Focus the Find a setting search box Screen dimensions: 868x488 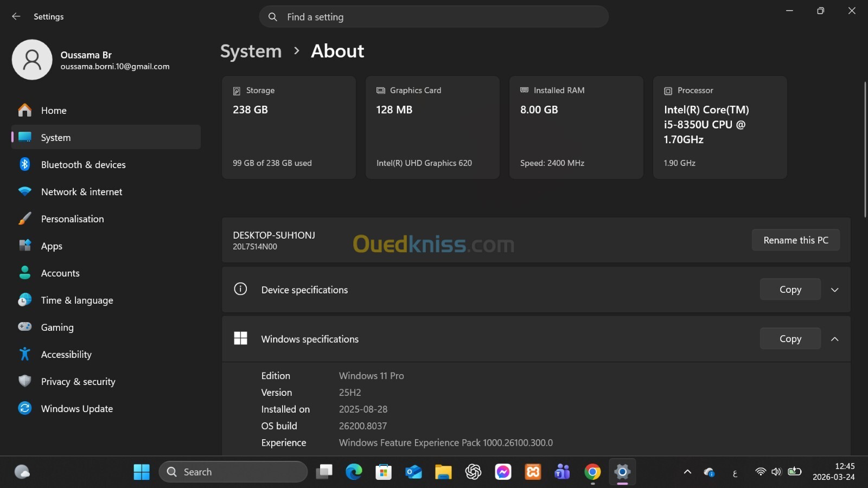point(433,17)
